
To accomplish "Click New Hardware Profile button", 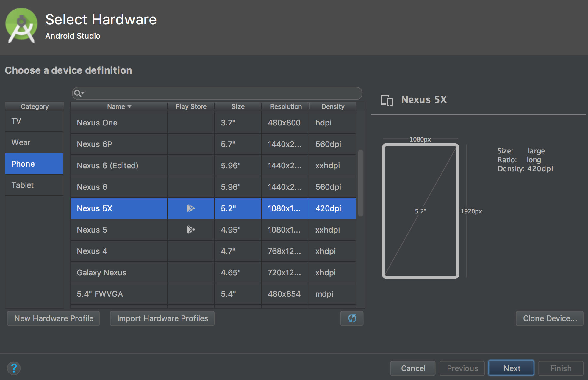I will click(x=54, y=318).
